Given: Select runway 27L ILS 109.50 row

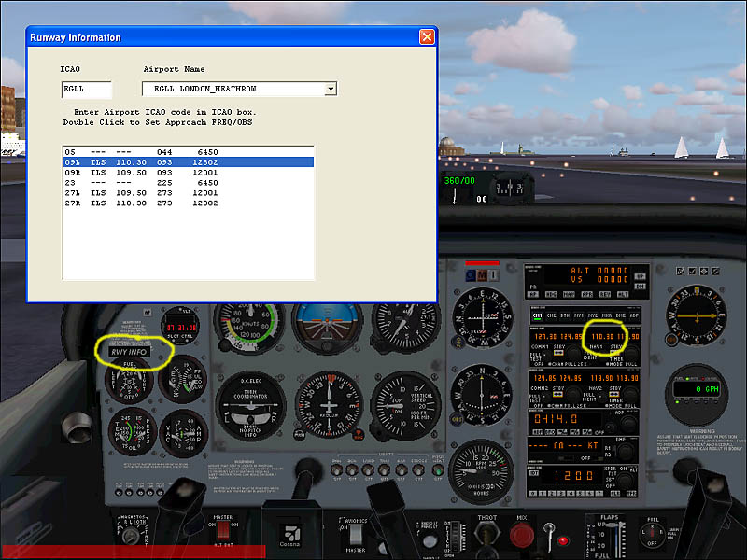Looking at the screenshot, I should pyautogui.click(x=189, y=193).
